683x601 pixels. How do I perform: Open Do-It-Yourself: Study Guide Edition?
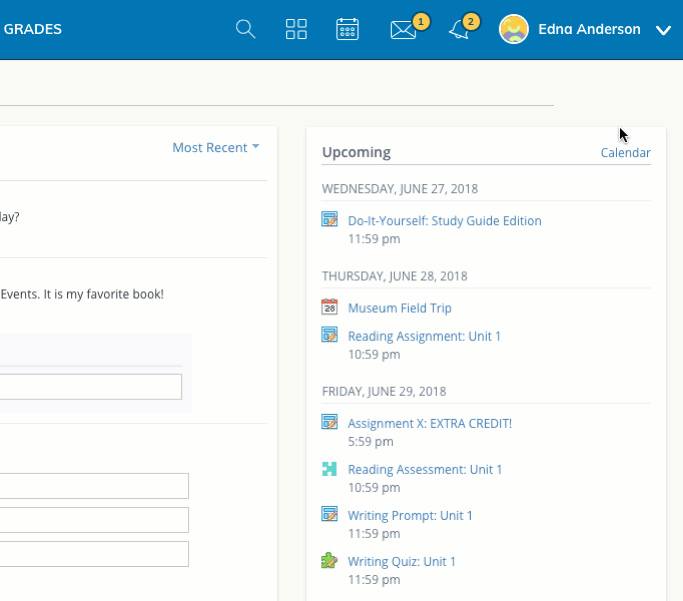pos(444,221)
